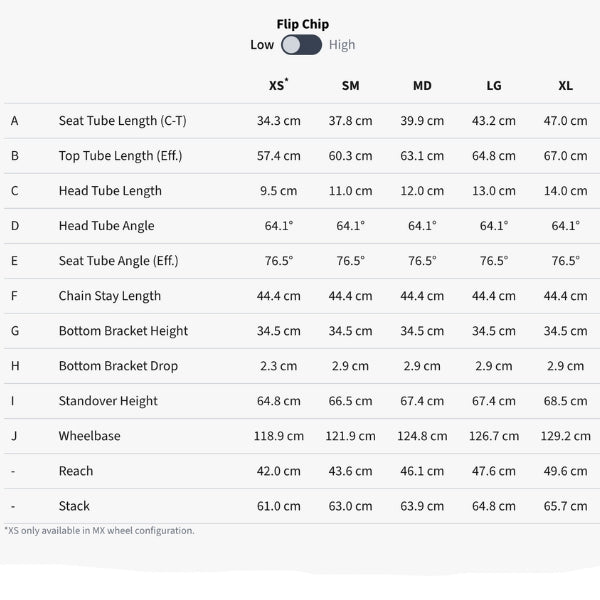Select the Top Tube Length (Eff.) row label

click(x=120, y=156)
